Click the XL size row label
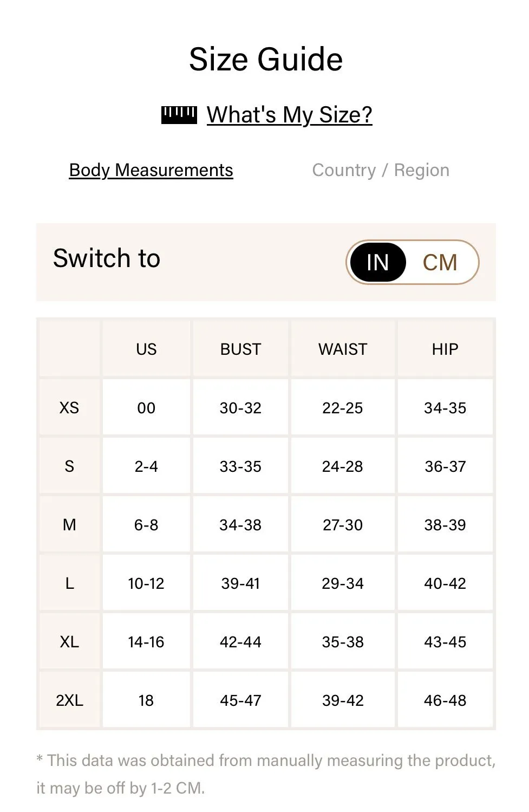Viewport: 529px width, 812px height. 69,641
